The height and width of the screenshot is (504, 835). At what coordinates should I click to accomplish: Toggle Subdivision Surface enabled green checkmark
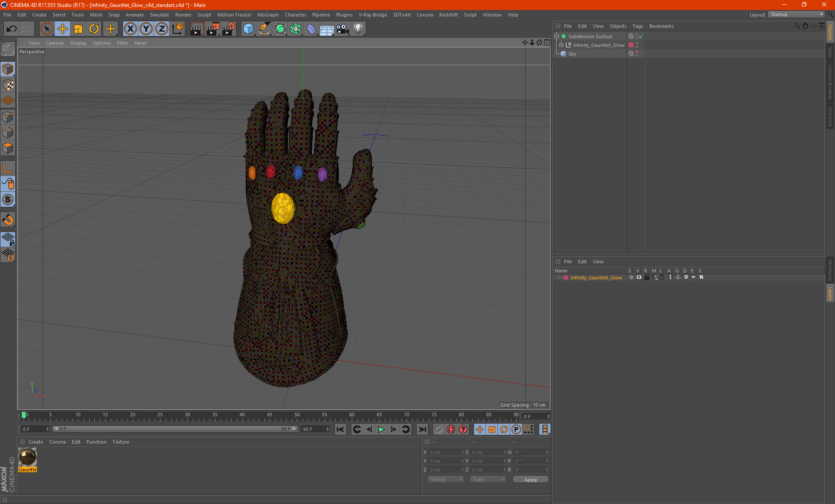(x=641, y=36)
